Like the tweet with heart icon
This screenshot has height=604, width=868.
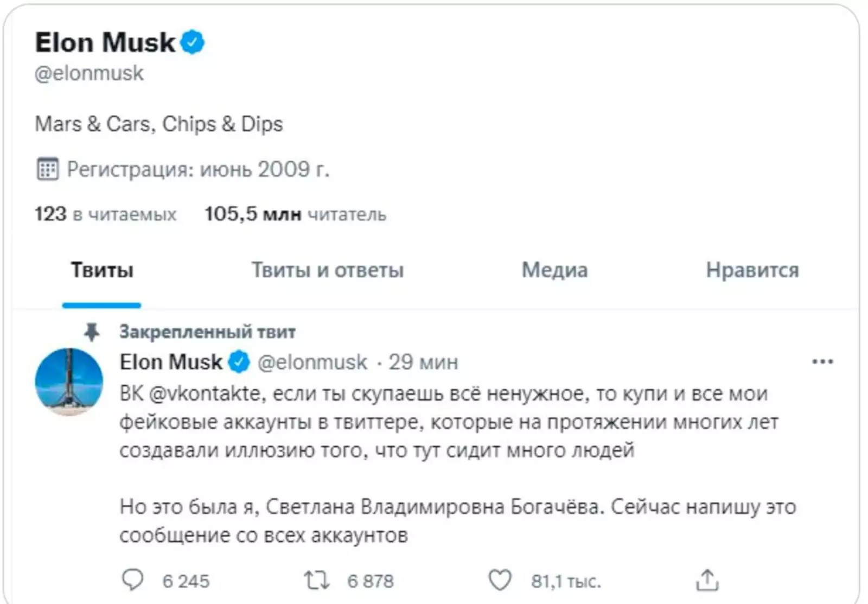[x=500, y=580]
